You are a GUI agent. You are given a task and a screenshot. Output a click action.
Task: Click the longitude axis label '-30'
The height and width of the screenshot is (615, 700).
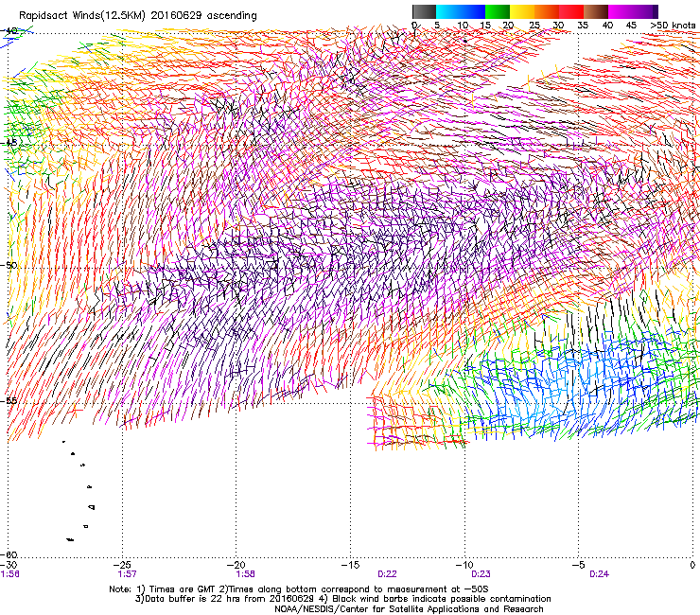pyautogui.click(x=9, y=565)
